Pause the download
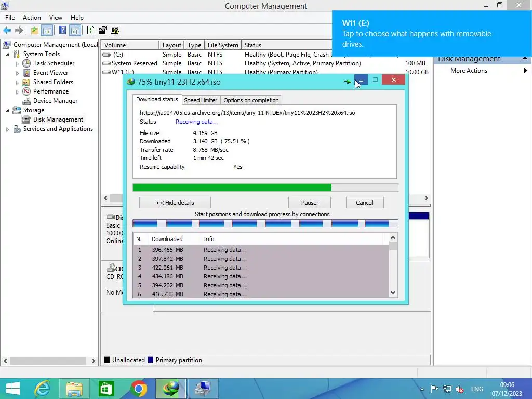The height and width of the screenshot is (399, 532). point(309,203)
